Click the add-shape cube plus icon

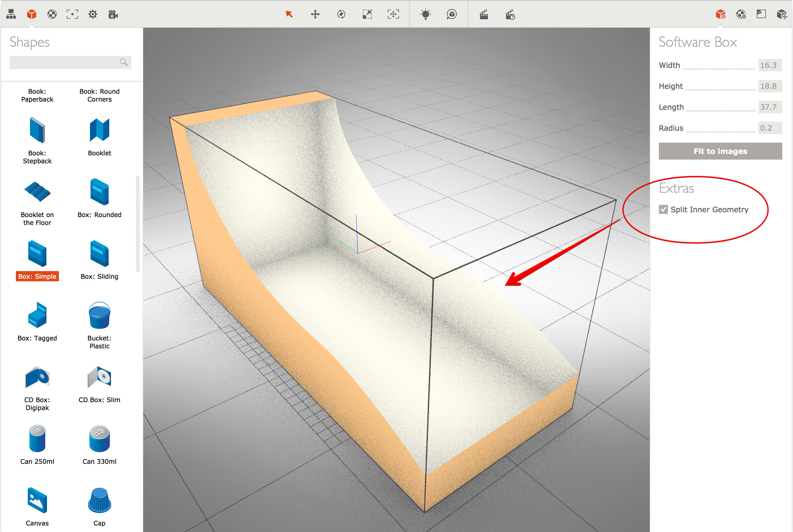782,14
